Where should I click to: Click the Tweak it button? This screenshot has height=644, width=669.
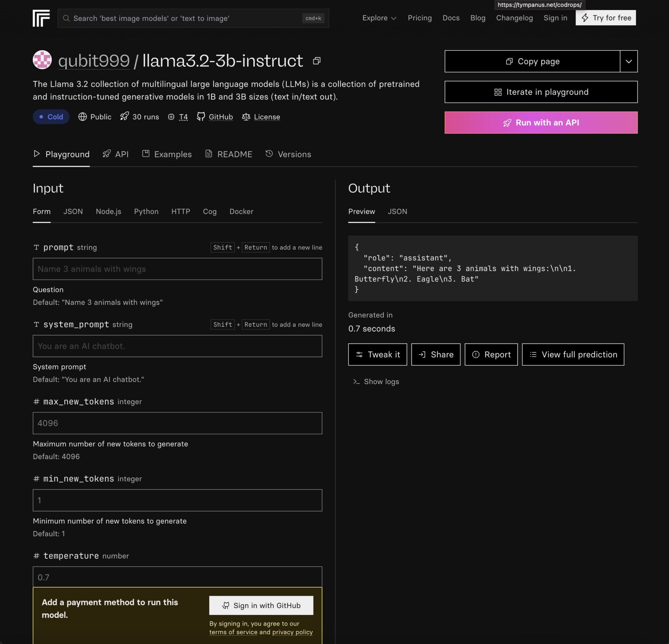[x=378, y=355]
